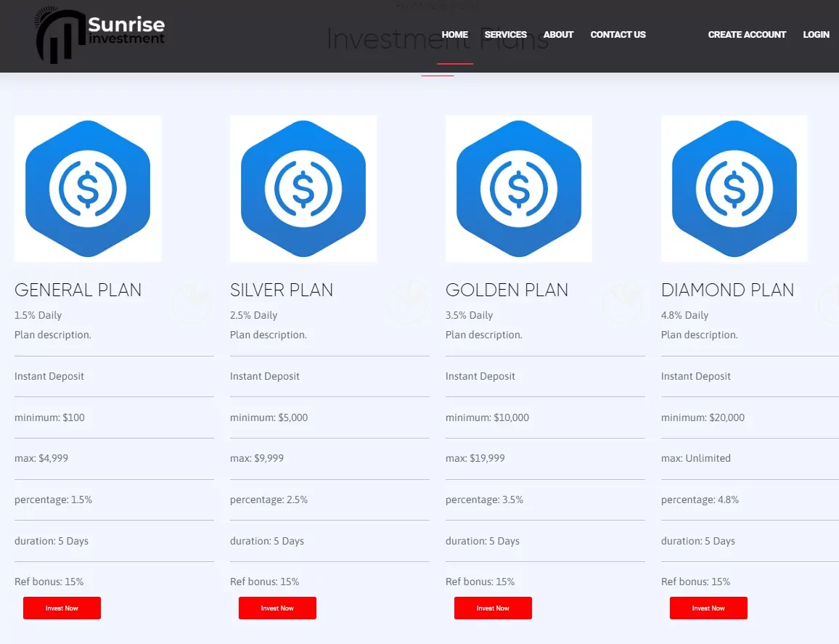Select the DIAMOND PLAN heading
The image size is (839, 644).
point(728,290)
